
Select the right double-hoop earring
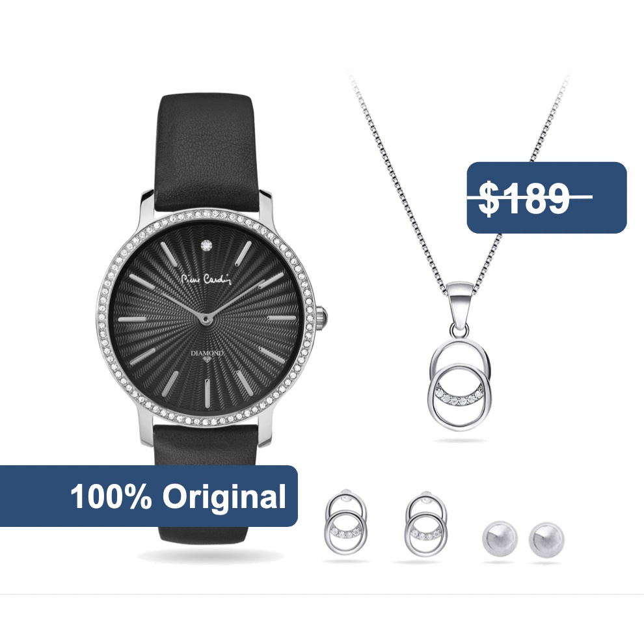click(x=426, y=522)
